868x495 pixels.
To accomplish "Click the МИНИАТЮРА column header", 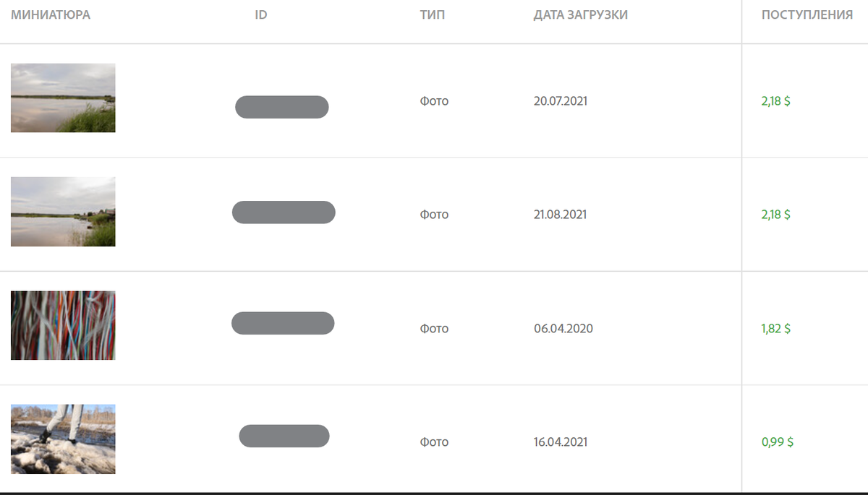I will [x=51, y=14].
